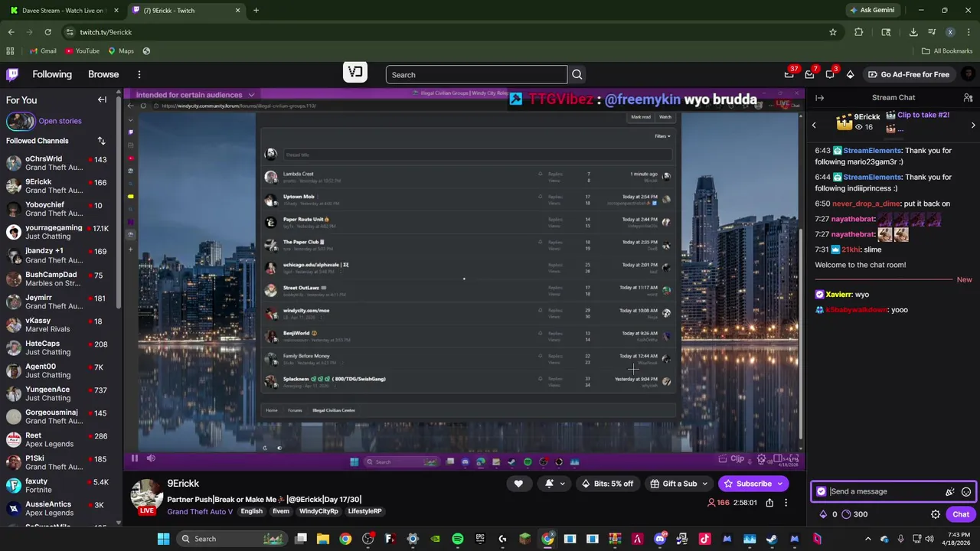
Task: Follow channel with the heart button
Action: [x=518, y=484]
